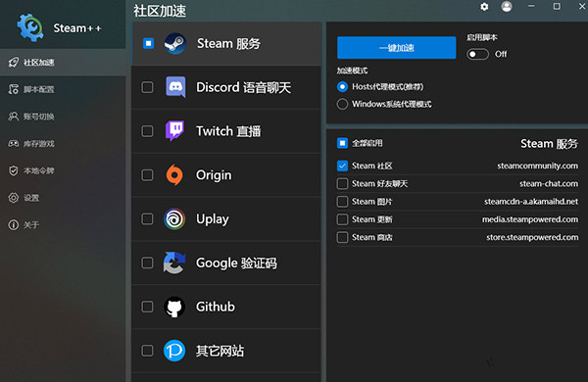This screenshot has width=588, height=382.
Task: Turn on the 启用脚本 toggle switch
Action: pos(477,54)
